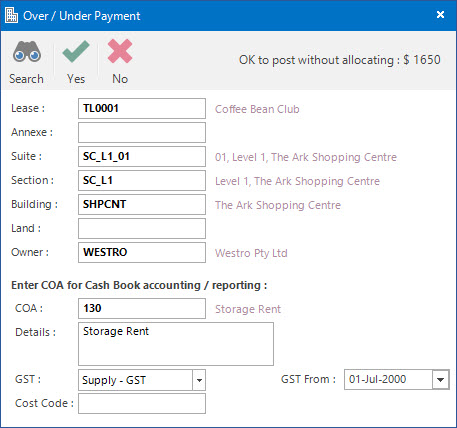Click the COA field showing 130

point(142,308)
